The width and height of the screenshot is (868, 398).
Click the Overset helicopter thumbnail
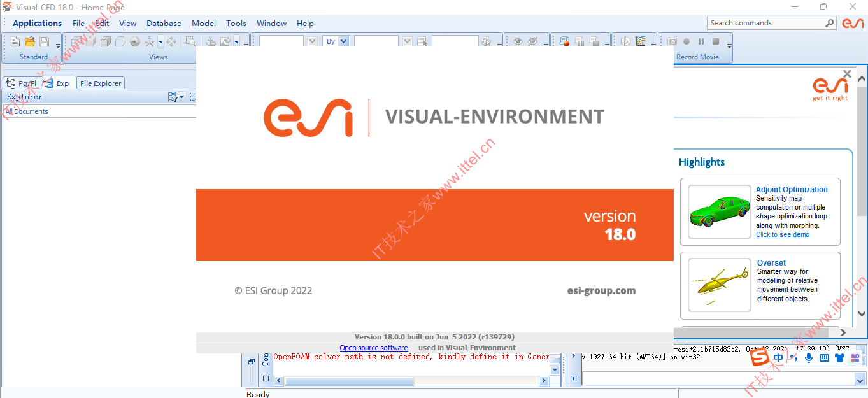pos(720,285)
